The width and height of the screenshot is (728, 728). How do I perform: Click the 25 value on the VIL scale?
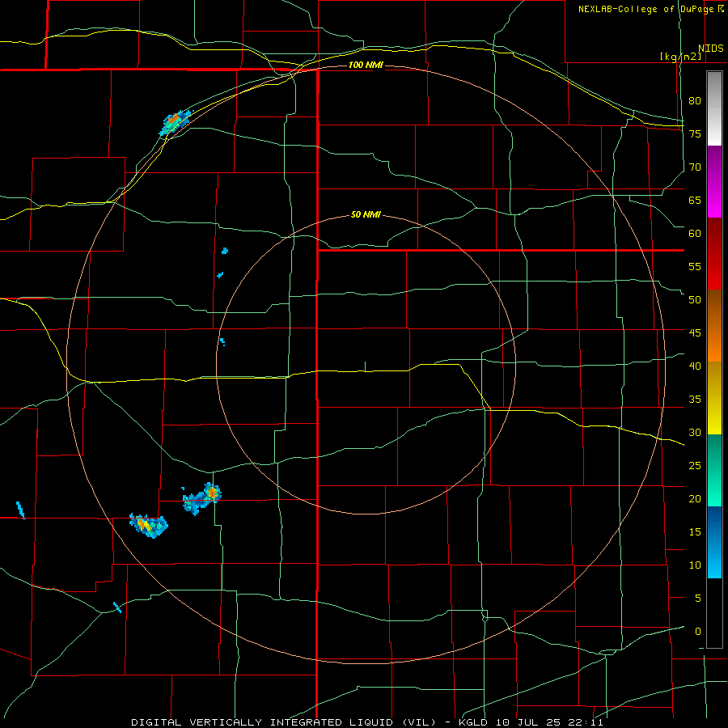pos(695,466)
